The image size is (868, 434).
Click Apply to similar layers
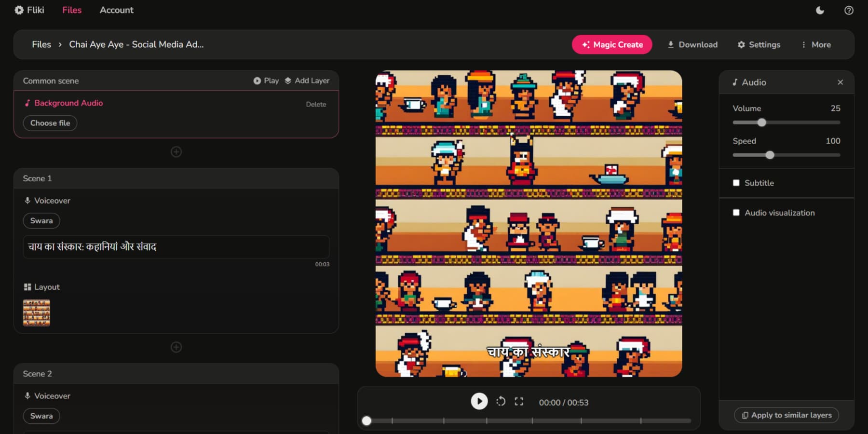coord(786,415)
